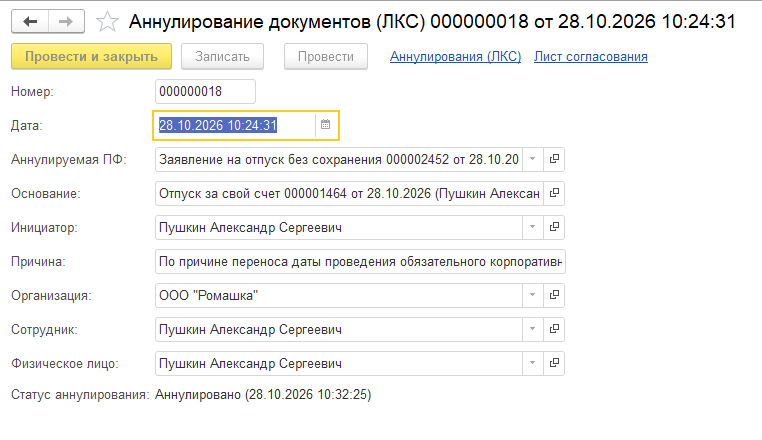This screenshot has height=440, width=762.
Task: Open the Инициатор record card
Action: (554, 227)
